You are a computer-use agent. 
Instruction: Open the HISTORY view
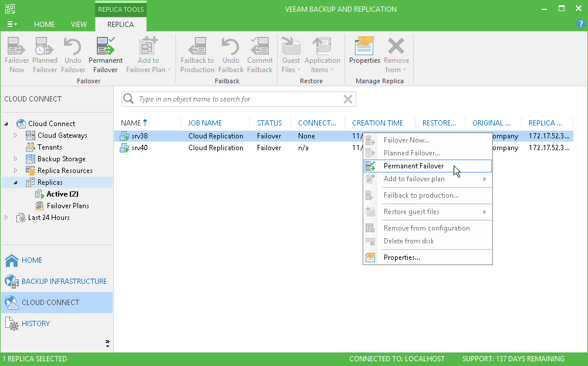(x=57, y=324)
